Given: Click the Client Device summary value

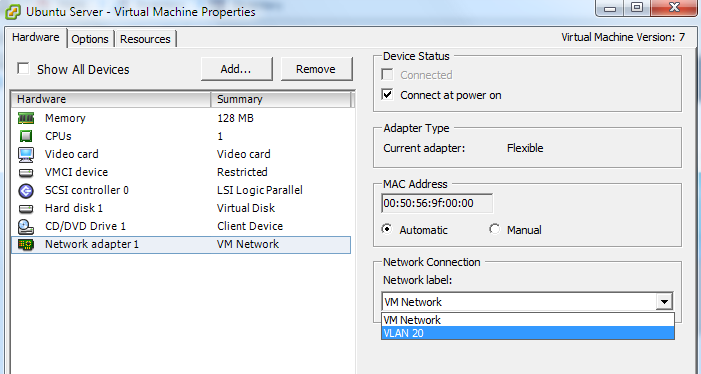Looking at the screenshot, I should click(x=250, y=226).
